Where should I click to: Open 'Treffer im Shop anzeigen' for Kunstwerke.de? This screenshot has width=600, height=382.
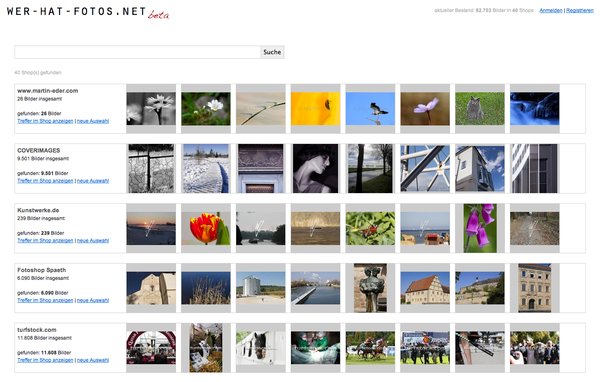(45, 240)
